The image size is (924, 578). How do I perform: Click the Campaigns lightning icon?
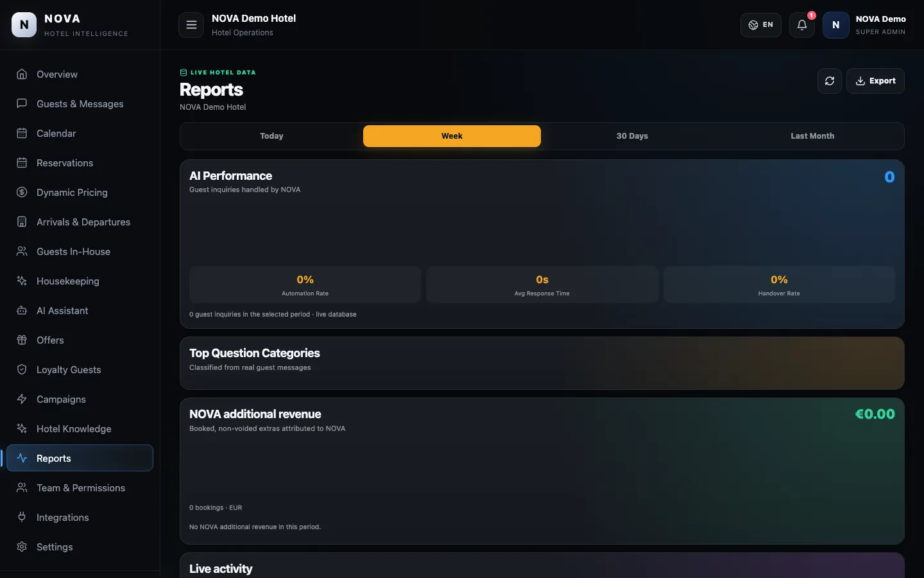tap(22, 399)
